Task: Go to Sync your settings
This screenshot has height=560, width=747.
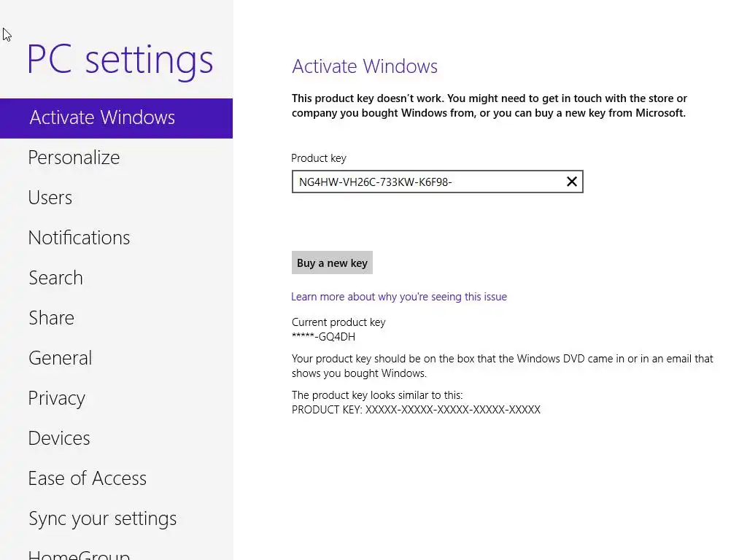Action: tap(102, 518)
